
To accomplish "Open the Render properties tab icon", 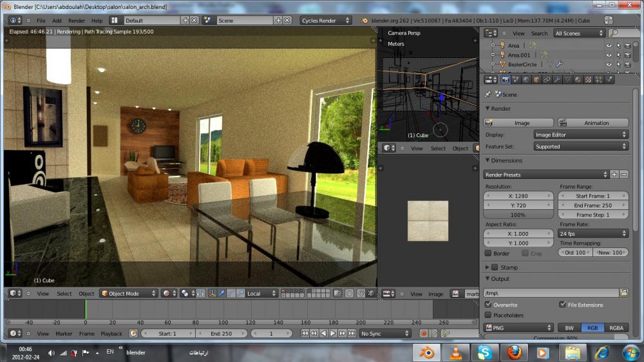I will coord(506,80).
